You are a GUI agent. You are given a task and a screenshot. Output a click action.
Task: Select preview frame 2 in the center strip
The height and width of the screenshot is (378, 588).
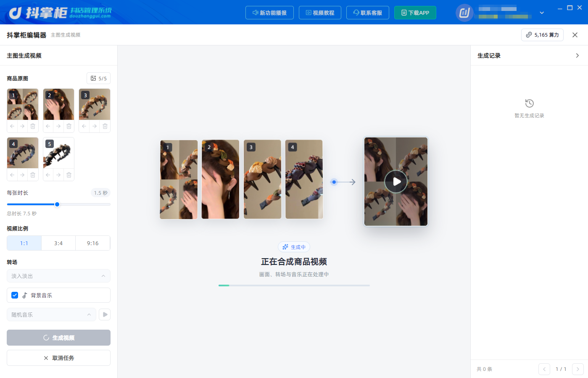point(220,179)
